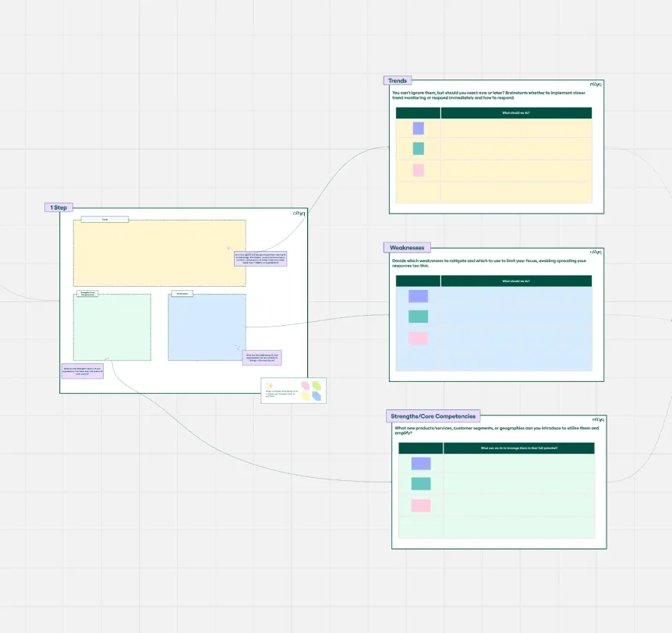Screen dimensions: 672x633
Task: Select the purple sticky note in the Trends table
Action: click(x=419, y=129)
